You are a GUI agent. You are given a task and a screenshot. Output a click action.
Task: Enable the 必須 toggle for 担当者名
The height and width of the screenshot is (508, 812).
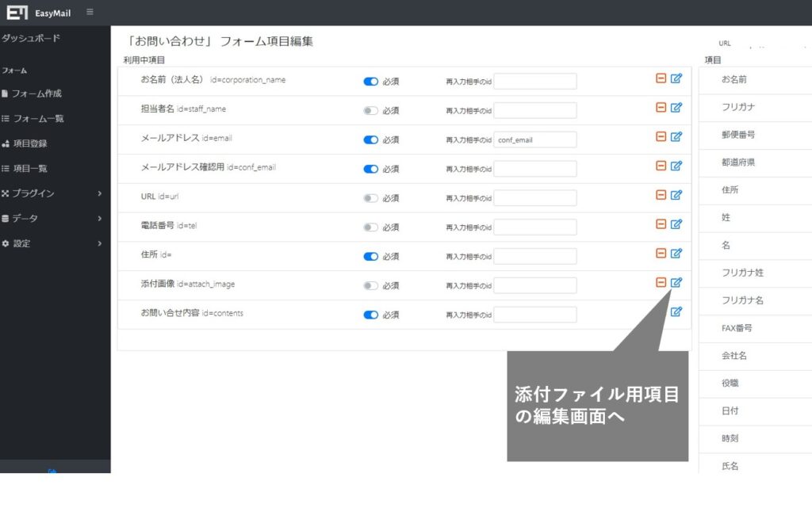370,111
